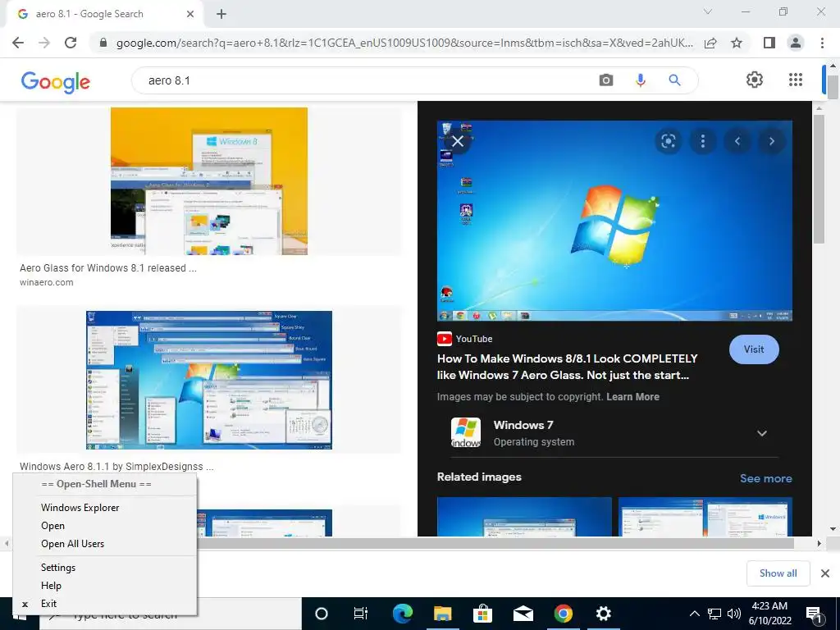
Task: Open Google quick settings gear
Action: point(755,80)
